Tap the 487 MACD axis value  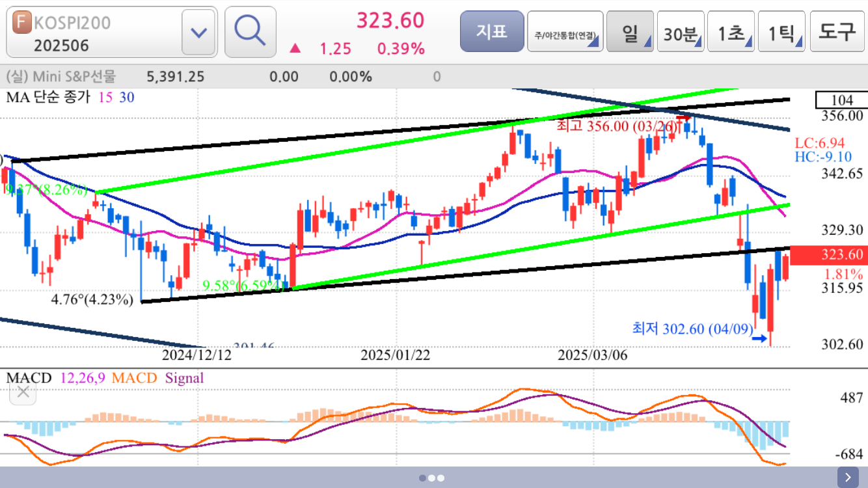point(851,398)
